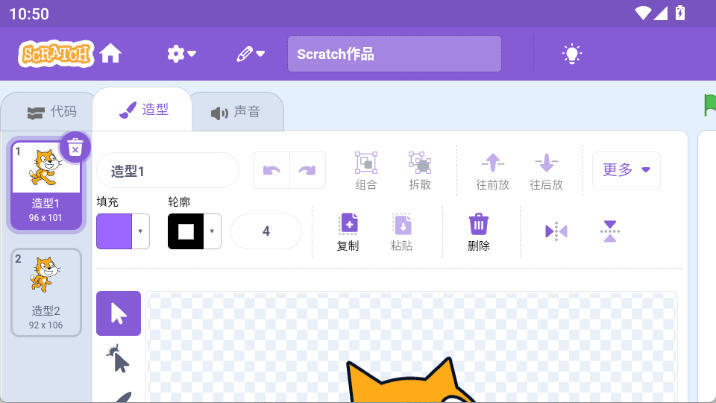Choose the arrow select tool
The height and width of the screenshot is (403, 716).
(x=118, y=313)
